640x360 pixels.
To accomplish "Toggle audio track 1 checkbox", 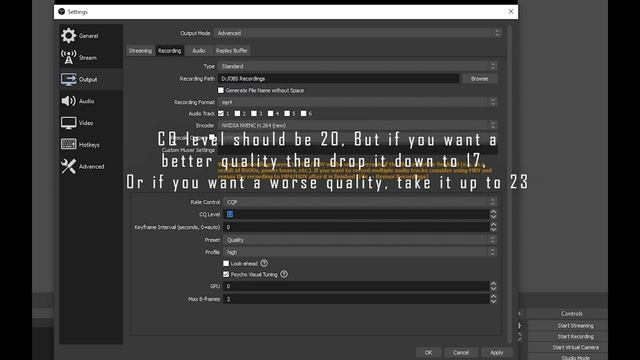I will click(221, 113).
